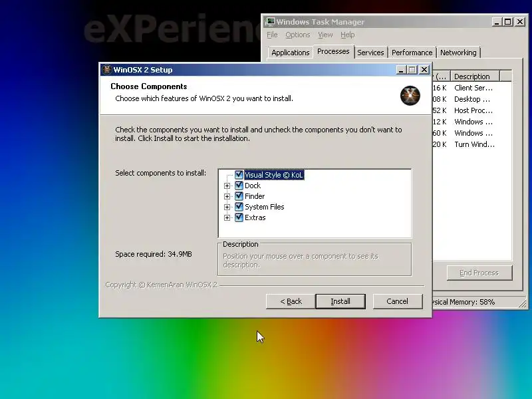Screen dimensions: 532x399
Task: Select the Host Proc... process row
Action: (472, 110)
